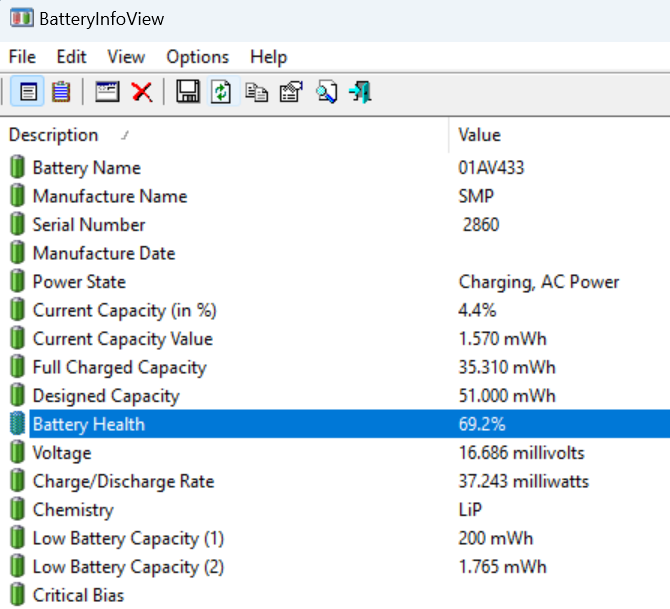Select the Low Battery Capacity (2) row label

(x=128, y=567)
